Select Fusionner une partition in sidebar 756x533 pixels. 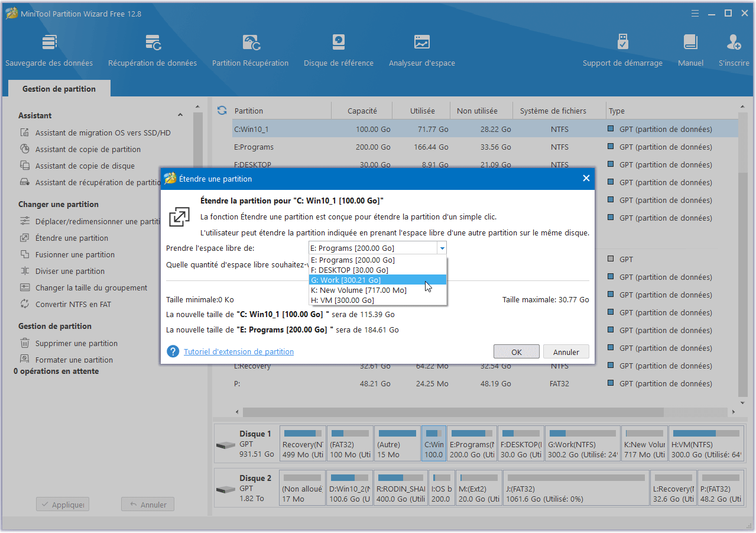click(x=75, y=254)
